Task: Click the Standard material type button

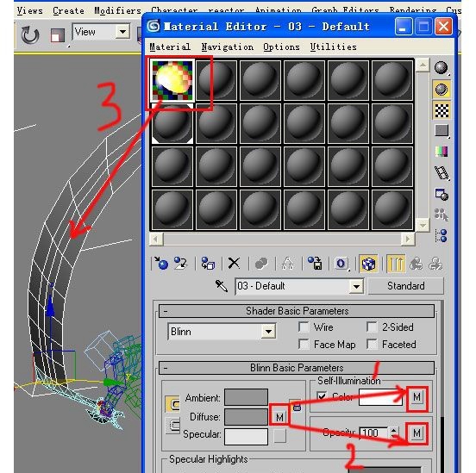Action: [405, 286]
